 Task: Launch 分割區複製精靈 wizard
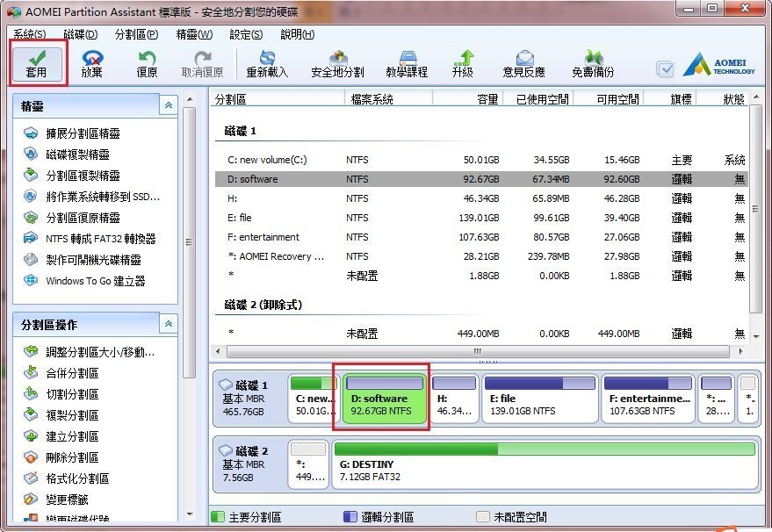(x=72, y=176)
